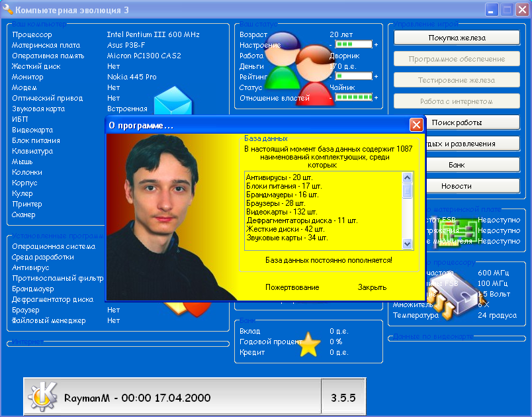Increase Отношение властей with plus sign
Viewport: 532px width, 417px height.
376,98
